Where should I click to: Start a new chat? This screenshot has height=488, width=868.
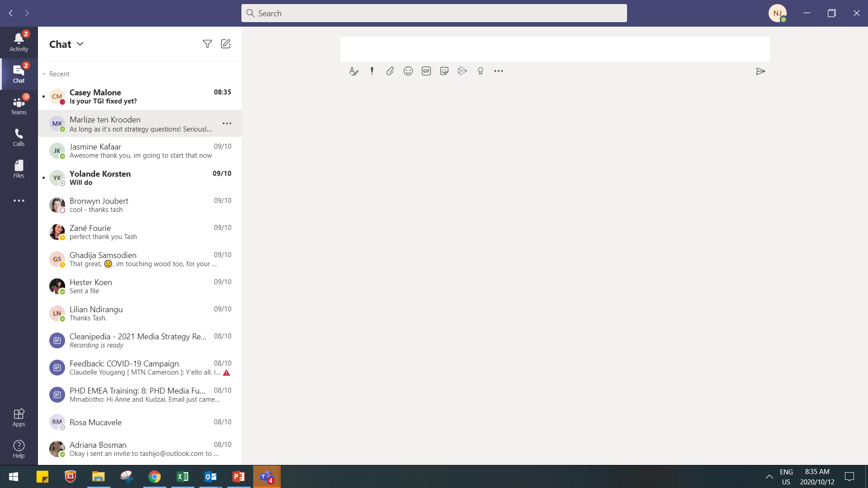pyautogui.click(x=225, y=44)
